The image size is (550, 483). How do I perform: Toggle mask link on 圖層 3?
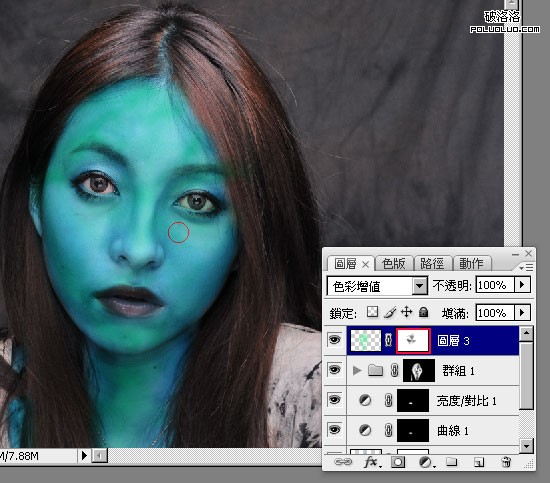pyautogui.click(x=388, y=340)
